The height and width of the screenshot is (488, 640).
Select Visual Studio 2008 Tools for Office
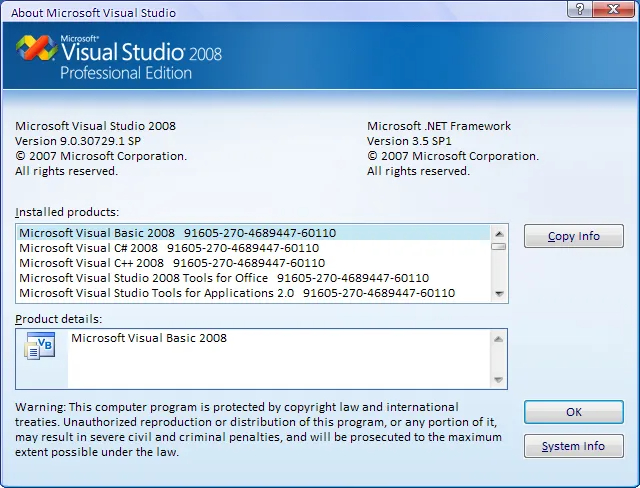(253, 278)
